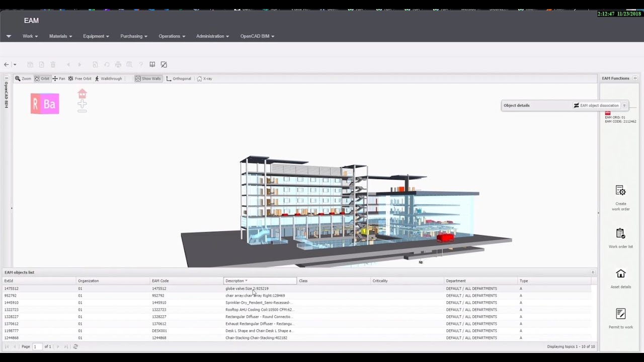Go to first page icon
The width and height of the screenshot is (644, 362).
[7, 347]
